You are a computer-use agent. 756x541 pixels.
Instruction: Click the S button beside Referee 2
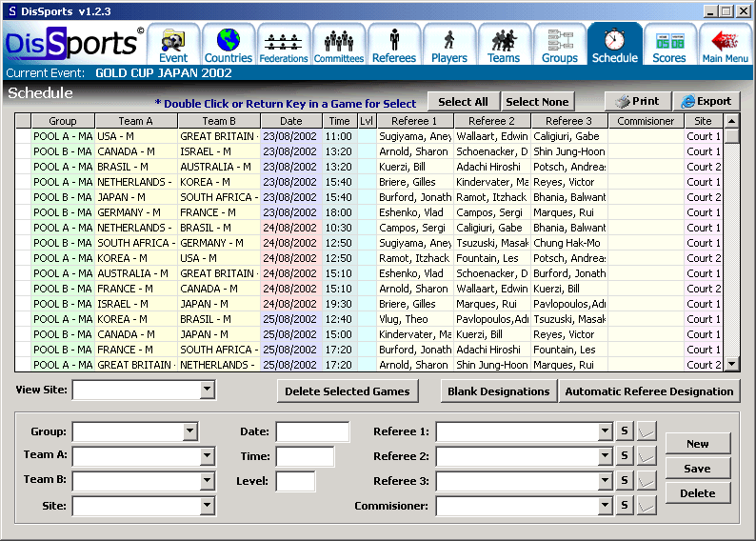point(625,455)
